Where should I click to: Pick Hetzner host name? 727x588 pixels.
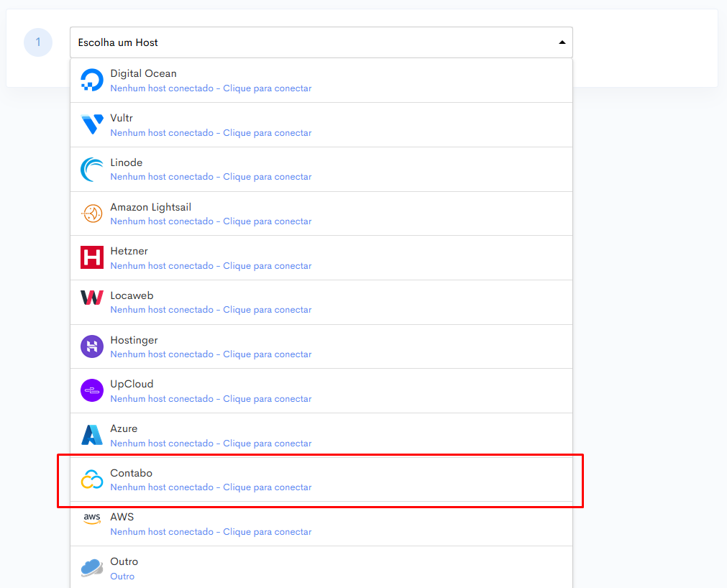coord(129,251)
